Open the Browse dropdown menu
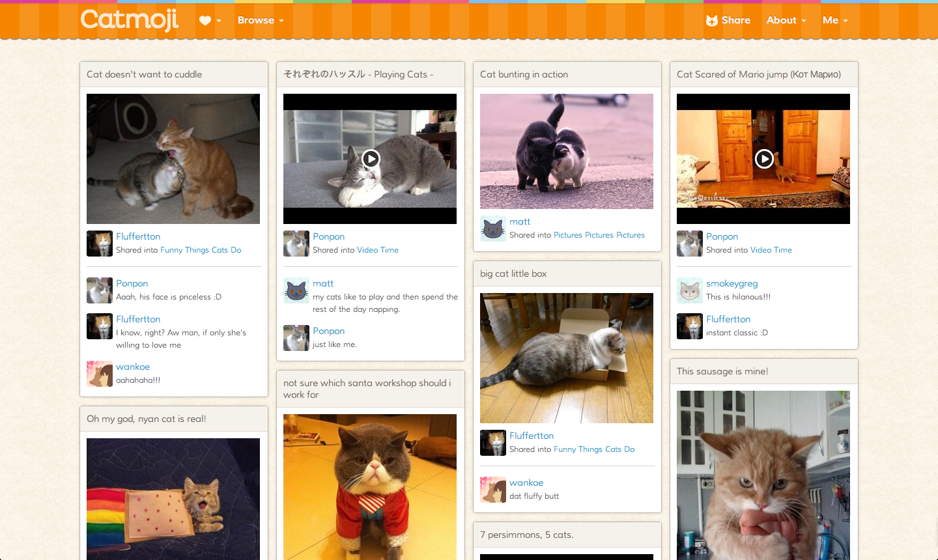This screenshot has width=938, height=560. coord(260,20)
